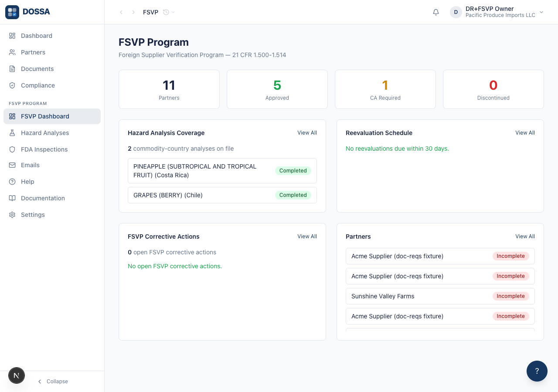Image resolution: width=558 pixels, height=392 pixels.
Task: Open the Documents page
Action: click(52, 69)
